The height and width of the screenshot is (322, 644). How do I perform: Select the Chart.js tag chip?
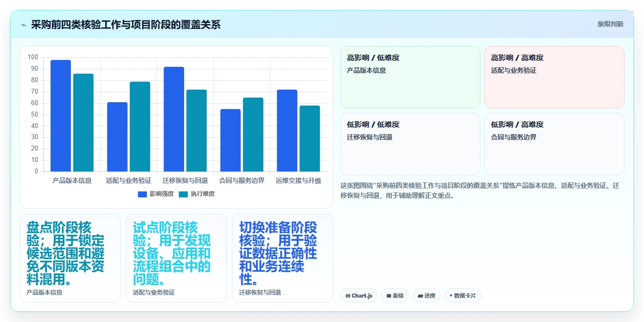(x=359, y=296)
